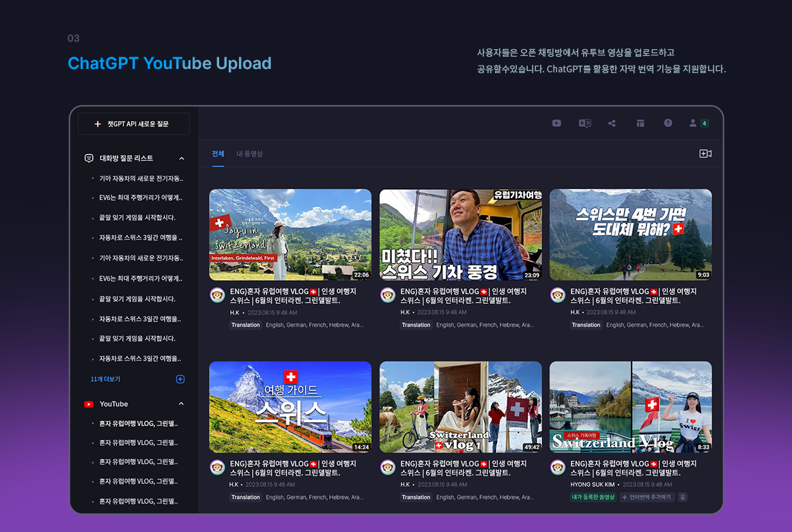The image size is (792, 532).
Task: Open the Switzerland vlog 1 thumbnail, 49:42
Action: 461,407
